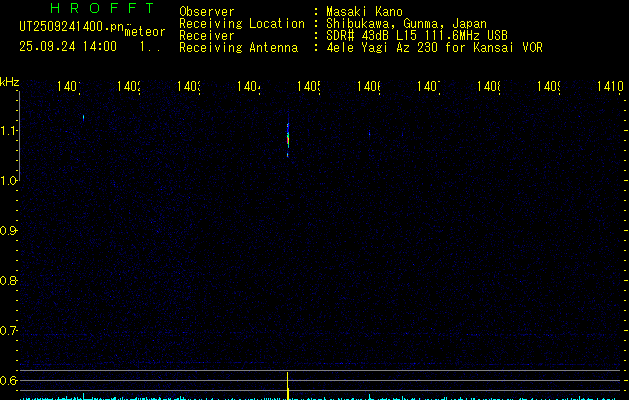629x400 pixels.
Task: Click the 1402 time axis label
Action: [129, 86]
